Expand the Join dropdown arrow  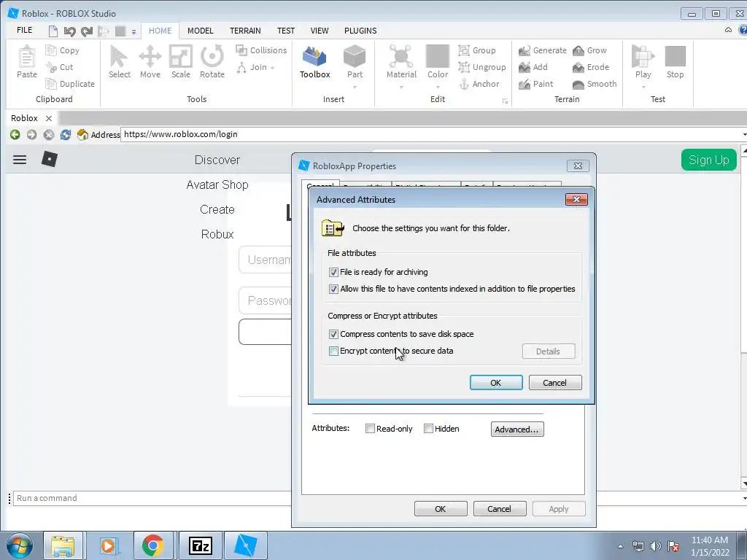273,68
